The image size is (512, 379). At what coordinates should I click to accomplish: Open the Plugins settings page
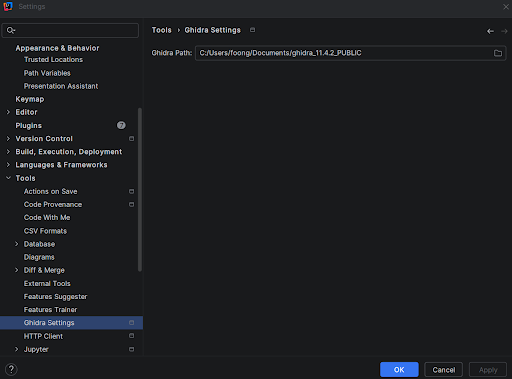(29, 126)
